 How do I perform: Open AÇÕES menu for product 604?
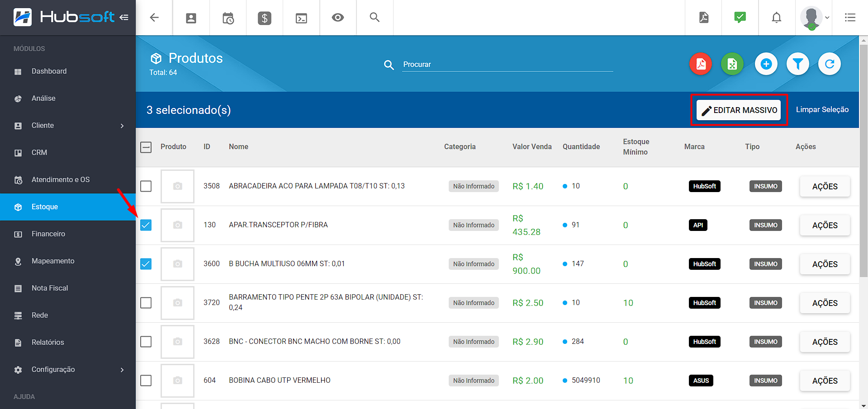pyautogui.click(x=825, y=381)
